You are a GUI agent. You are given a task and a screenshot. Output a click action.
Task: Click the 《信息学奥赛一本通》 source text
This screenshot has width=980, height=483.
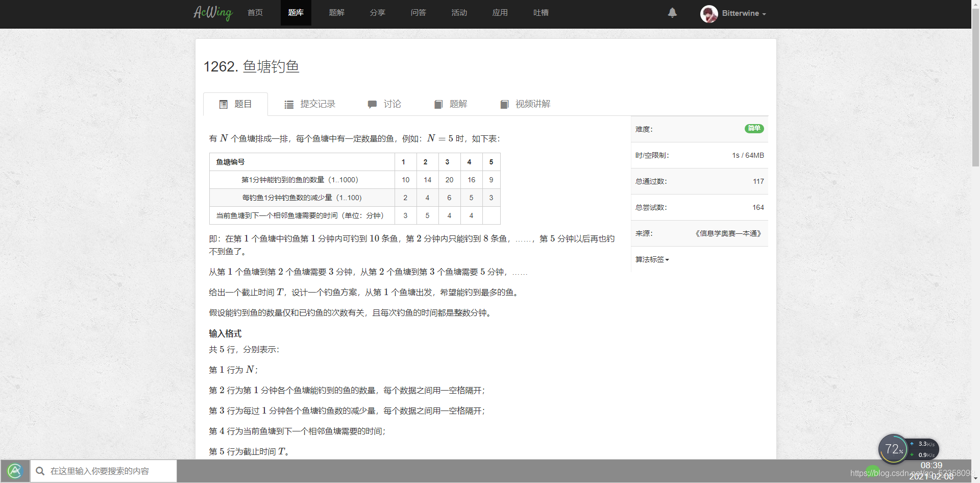click(x=728, y=233)
